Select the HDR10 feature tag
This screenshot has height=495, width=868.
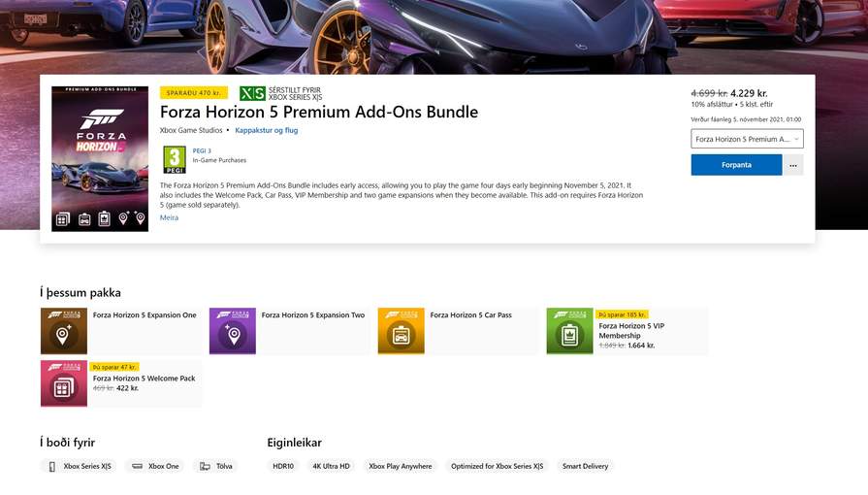click(x=283, y=466)
